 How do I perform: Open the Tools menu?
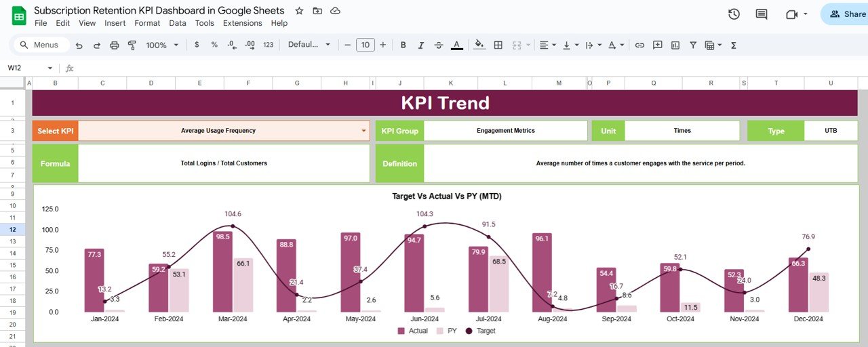205,23
